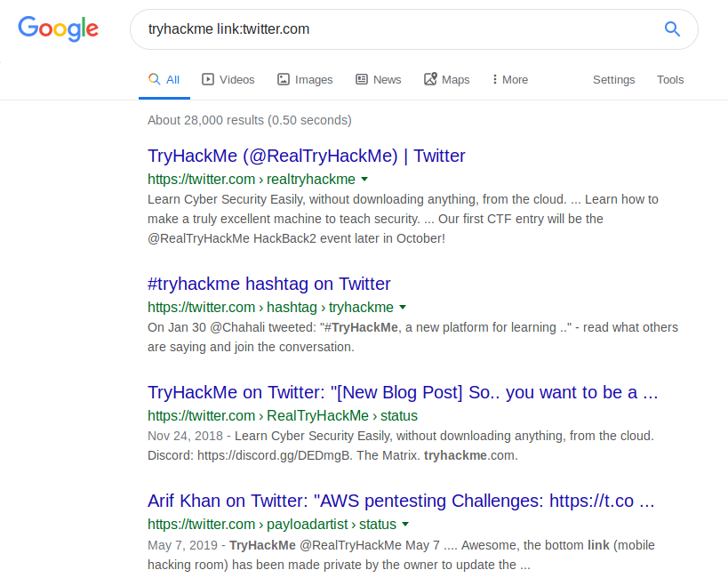Screen dimensions: 728x586
Task: Select the Maps tab pin icon
Action: click(x=430, y=79)
